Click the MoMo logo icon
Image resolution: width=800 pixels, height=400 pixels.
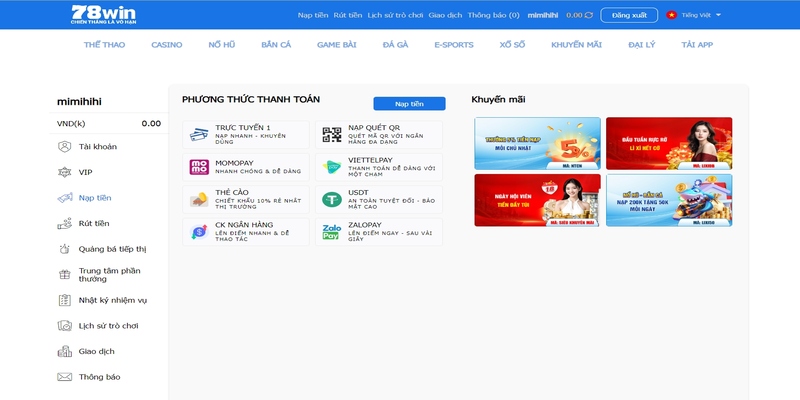pyautogui.click(x=199, y=167)
